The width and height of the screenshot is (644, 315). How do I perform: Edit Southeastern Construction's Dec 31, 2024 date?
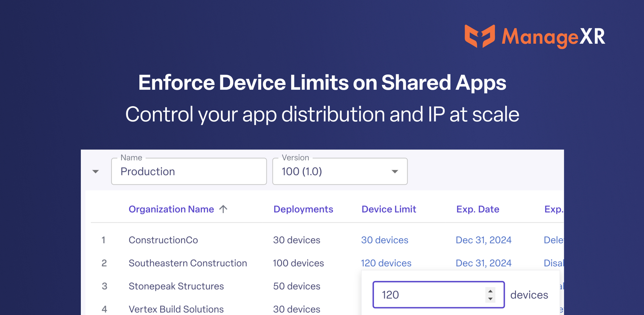point(483,263)
